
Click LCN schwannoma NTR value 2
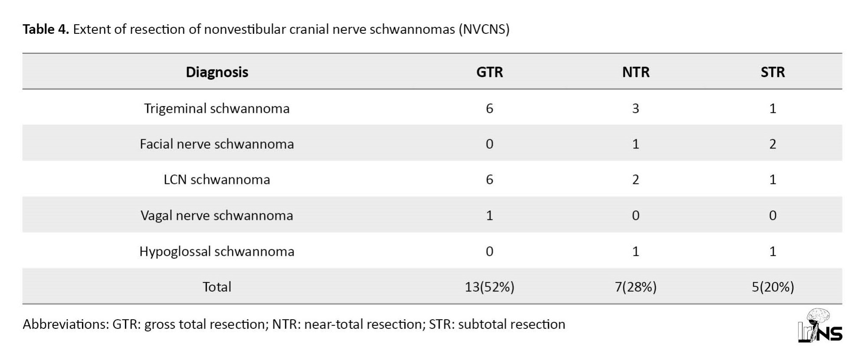(x=636, y=180)
